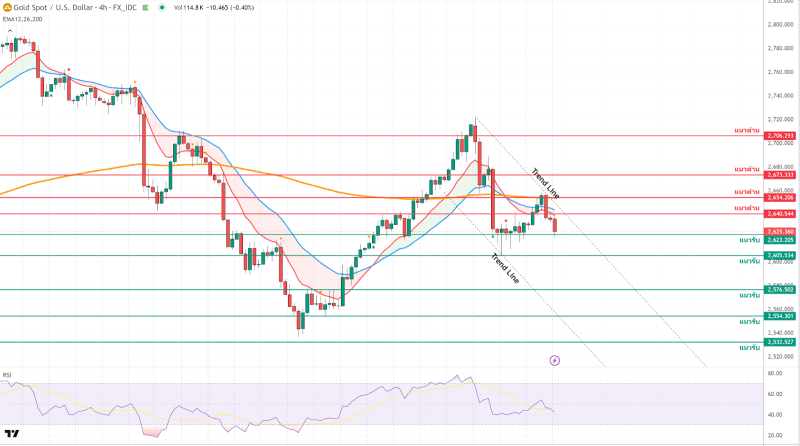Select the lower Trend Line text label
This screenshot has height=446, width=800.
[505, 270]
